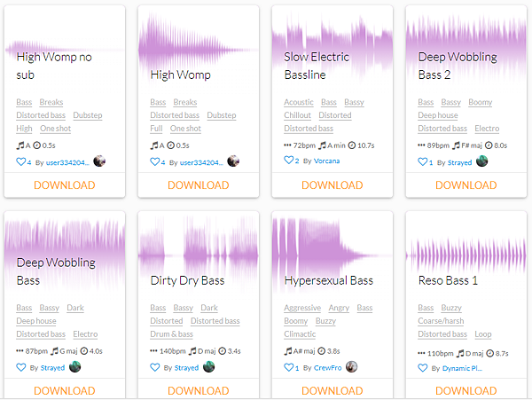This screenshot has height=400, width=532.
Task: Select Buzzy tag on Reso Bass 1
Action: click(451, 308)
